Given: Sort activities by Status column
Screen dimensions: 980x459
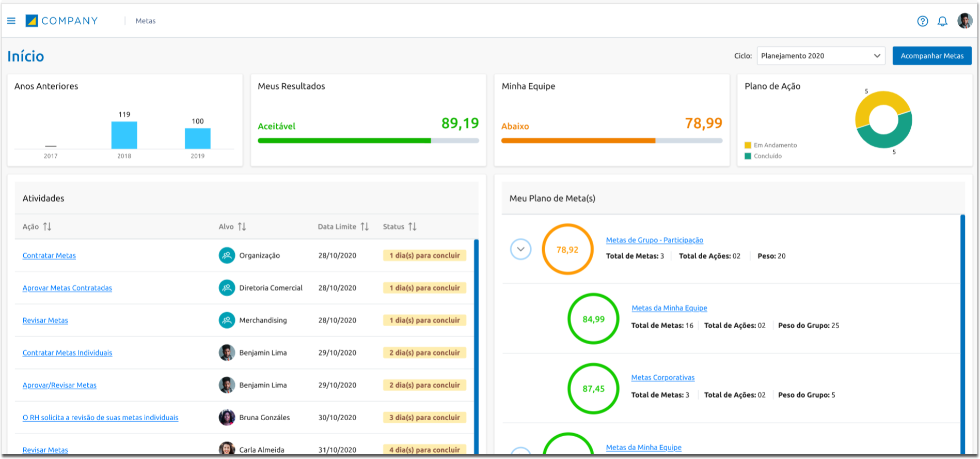Looking at the screenshot, I should coord(412,226).
